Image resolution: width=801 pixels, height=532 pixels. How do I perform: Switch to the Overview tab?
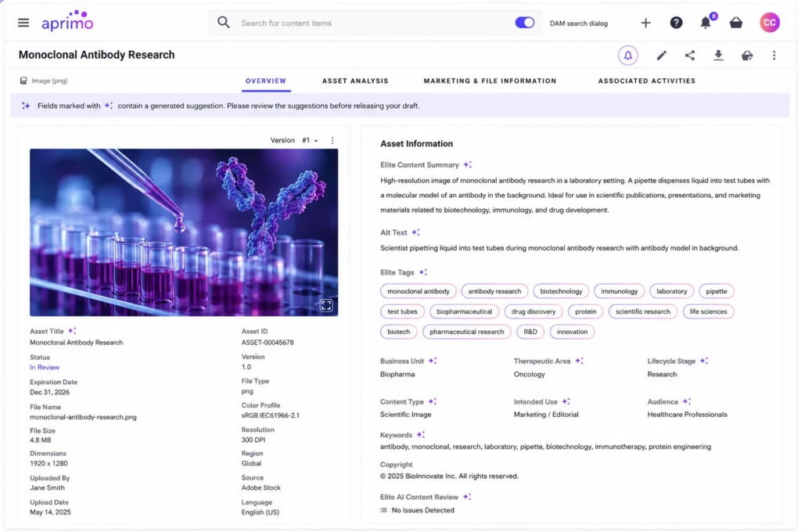click(266, 81)
